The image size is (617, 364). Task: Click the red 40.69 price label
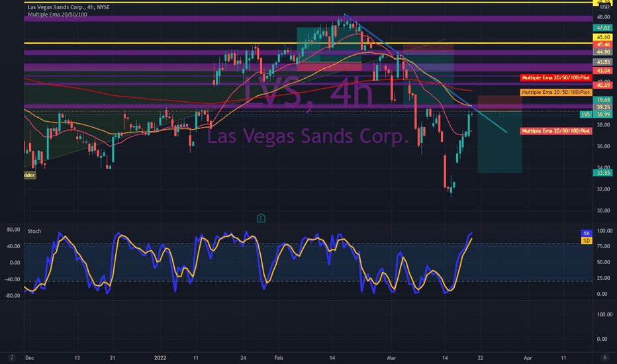603,85
